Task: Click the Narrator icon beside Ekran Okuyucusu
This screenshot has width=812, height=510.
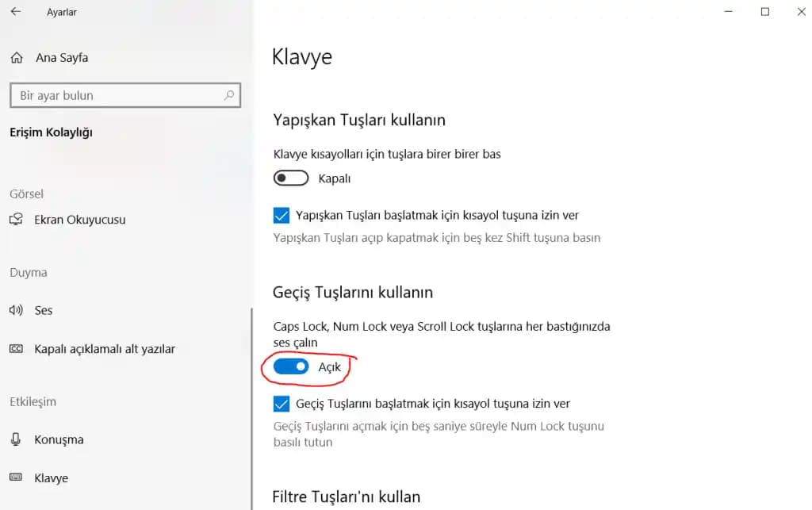Action: pos(17,220)
